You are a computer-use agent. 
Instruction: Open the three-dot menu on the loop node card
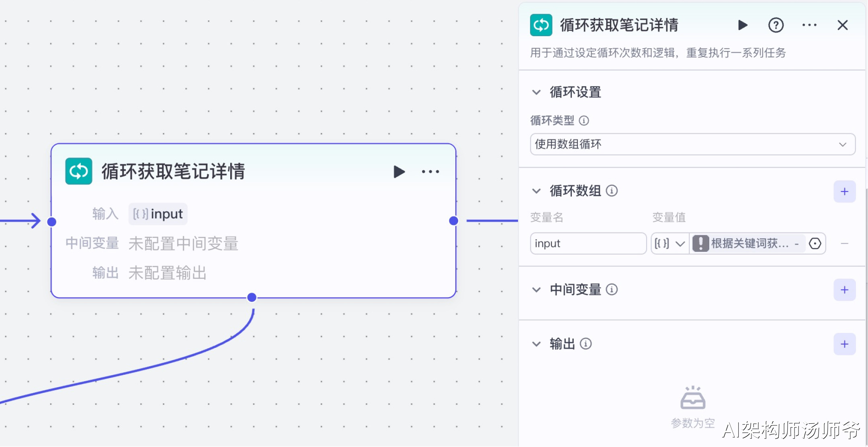pyautogui.click(x=430, y=171)
